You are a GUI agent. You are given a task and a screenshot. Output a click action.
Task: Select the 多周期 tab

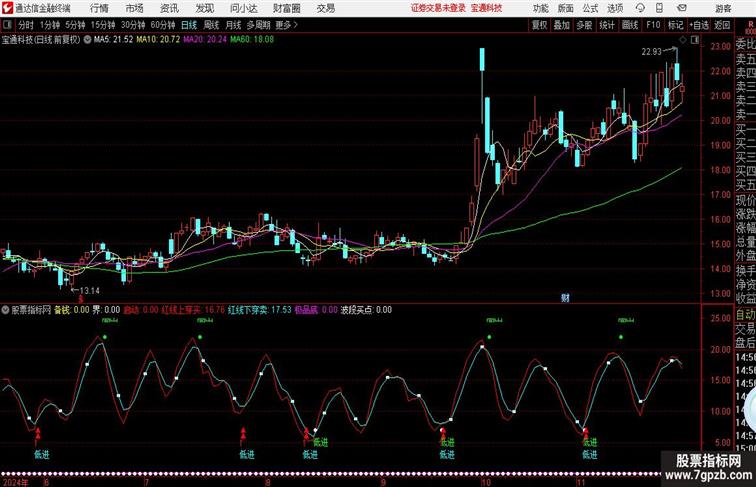[x=258, y=25]
